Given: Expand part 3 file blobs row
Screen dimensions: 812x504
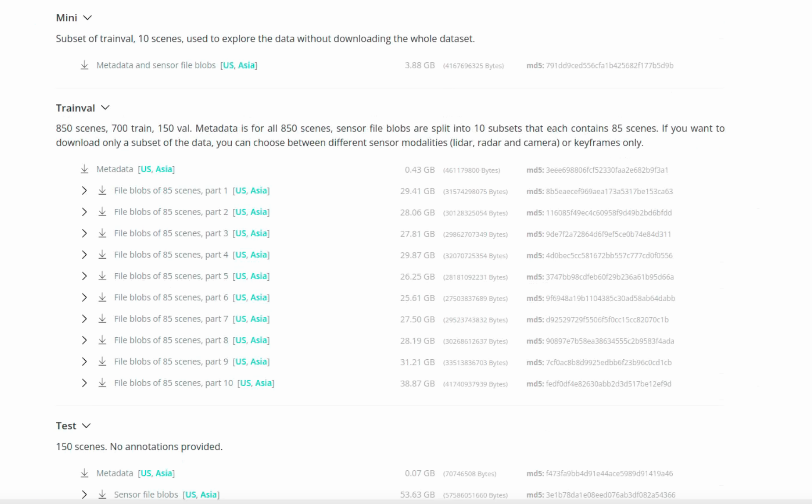Looking at the screenshot, I should point(84,233).
